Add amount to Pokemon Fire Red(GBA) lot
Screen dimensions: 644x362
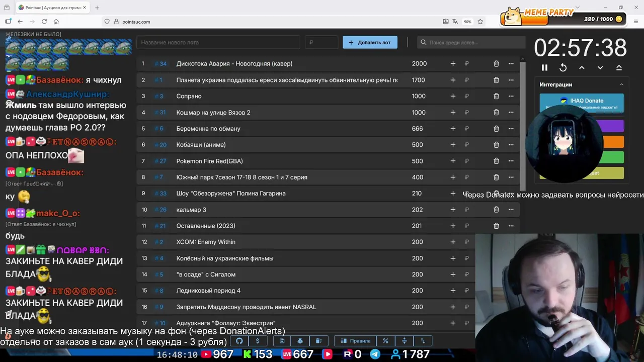pos(453,161)
